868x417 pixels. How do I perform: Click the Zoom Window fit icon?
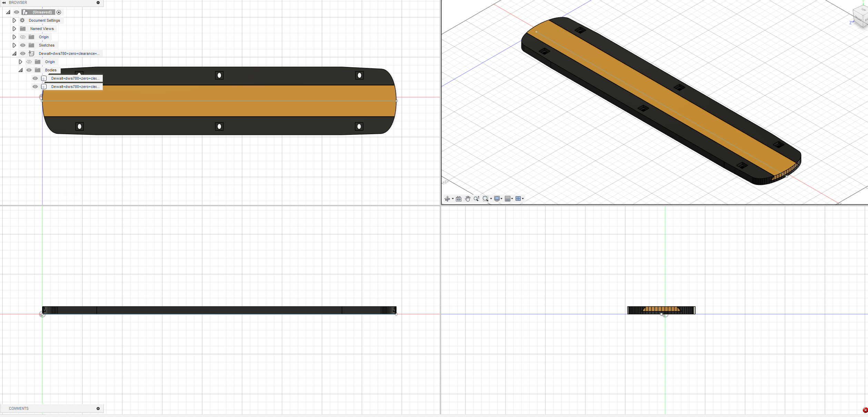[486, 199]
